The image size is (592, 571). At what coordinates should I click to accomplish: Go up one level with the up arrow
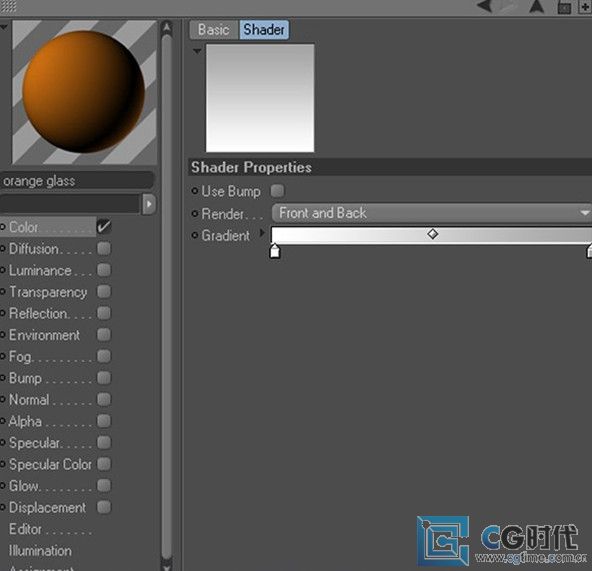click(x=536, y=7)
